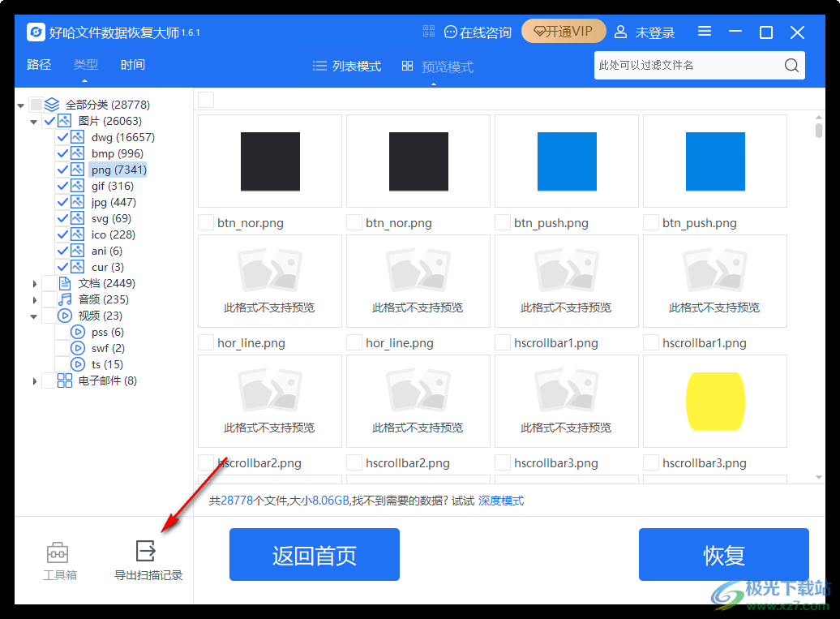Switch to the 时间 tab
The width and height of the screenshot is (840, 619).
point(133,65)
